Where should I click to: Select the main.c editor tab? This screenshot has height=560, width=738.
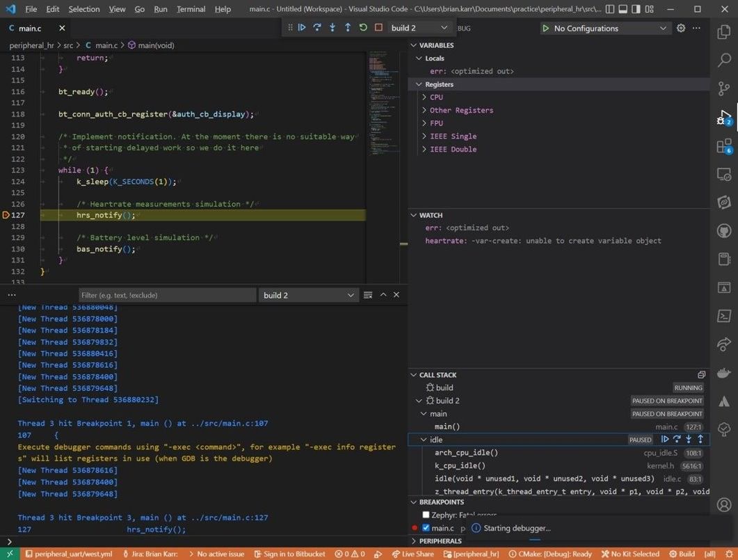[31, 29]
